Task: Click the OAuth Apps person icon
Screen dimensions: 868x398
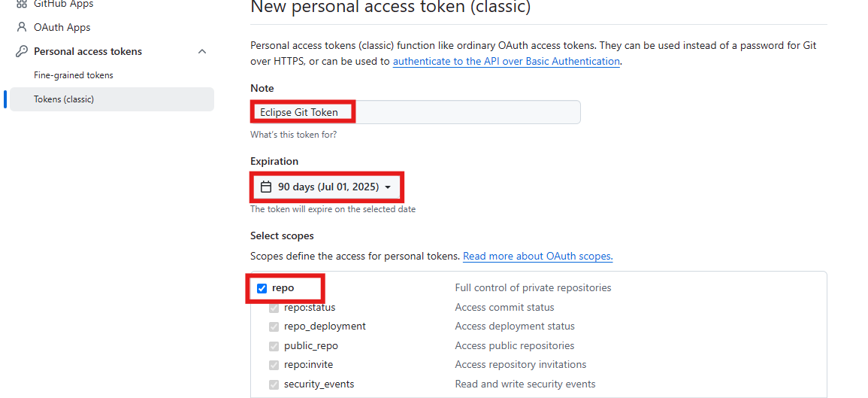Action: coord(22,27)
